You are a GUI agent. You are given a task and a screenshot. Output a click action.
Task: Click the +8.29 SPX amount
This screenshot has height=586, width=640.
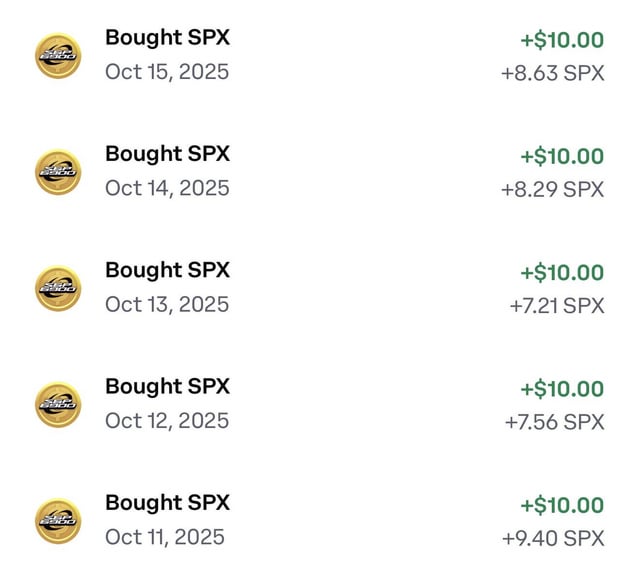point(553,189)
